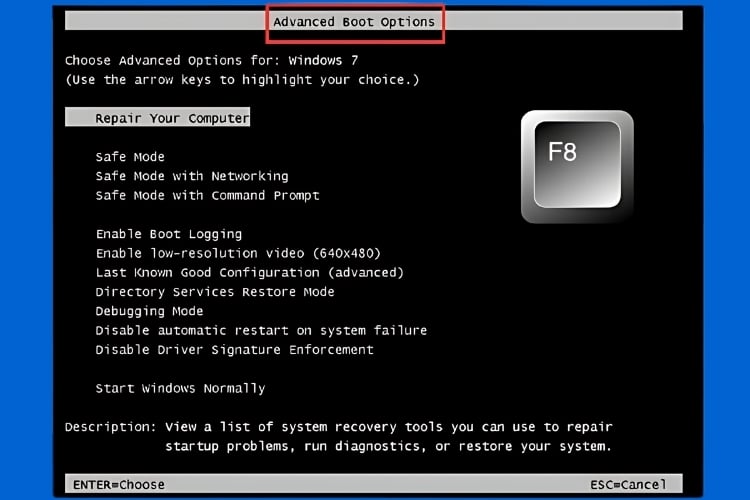Select Safe Mode with Networking
The height and width of the screenshot is (500, 750).
tap(191, 176)
